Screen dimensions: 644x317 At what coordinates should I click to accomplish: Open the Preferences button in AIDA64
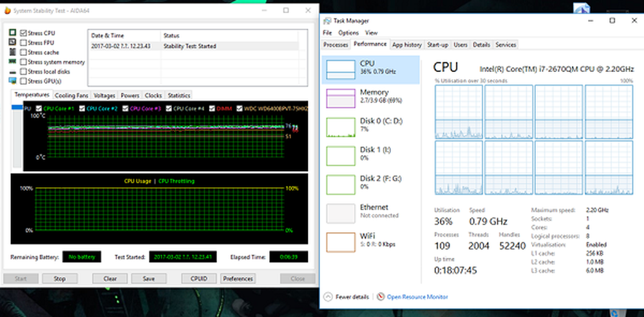pos(238,278)
